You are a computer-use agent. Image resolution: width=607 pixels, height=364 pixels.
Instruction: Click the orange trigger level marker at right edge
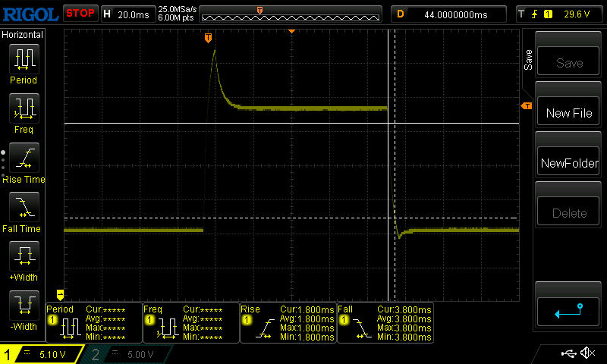(527, 105)
